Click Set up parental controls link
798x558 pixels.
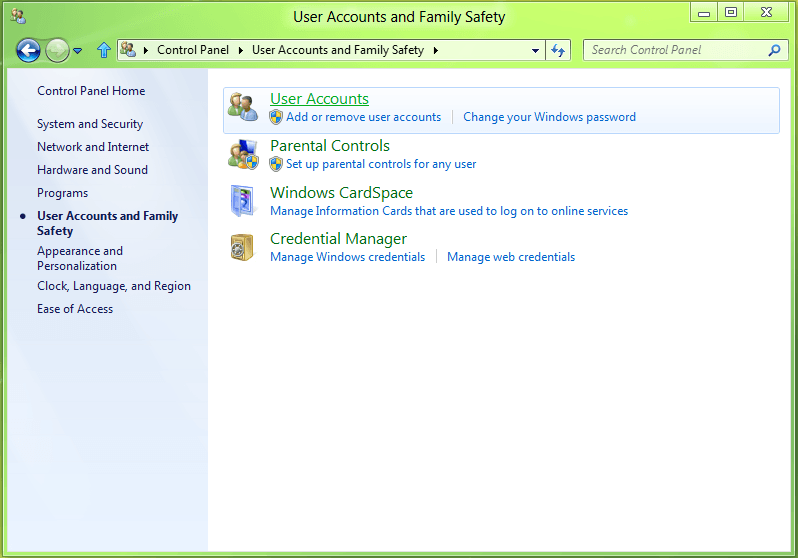(381, 164)
